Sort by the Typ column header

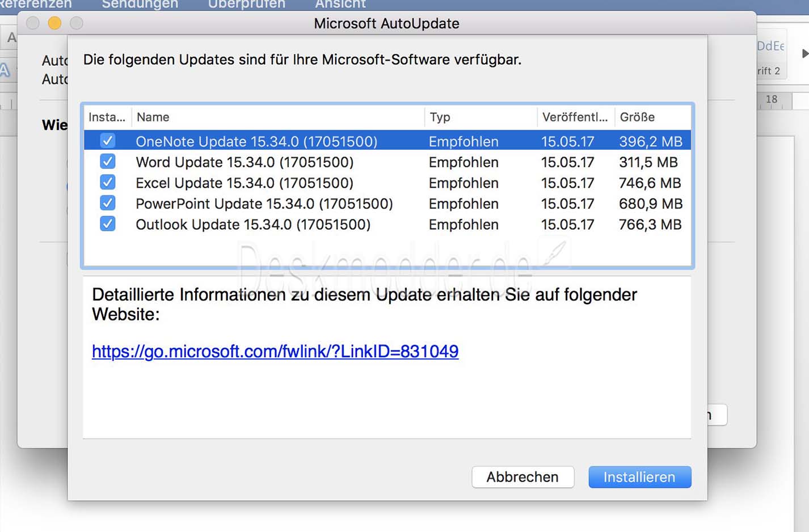click(x=481, y=117)
